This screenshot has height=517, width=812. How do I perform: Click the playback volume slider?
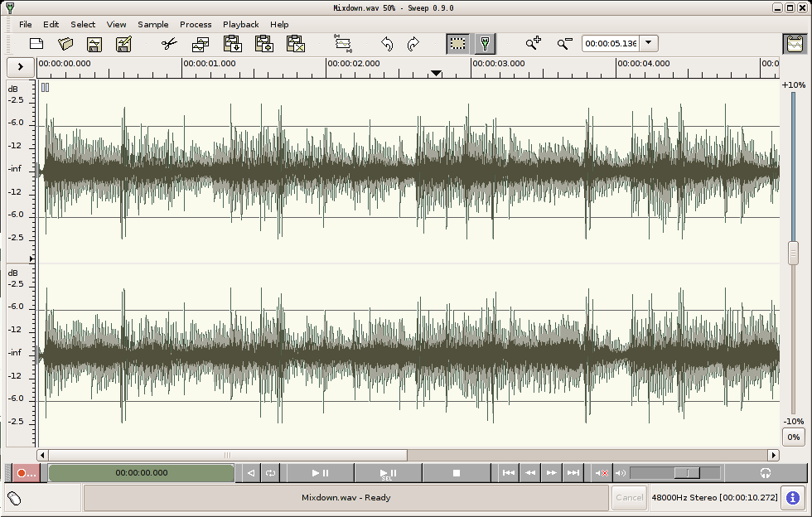pyautogui.click(x=674, y=473)
